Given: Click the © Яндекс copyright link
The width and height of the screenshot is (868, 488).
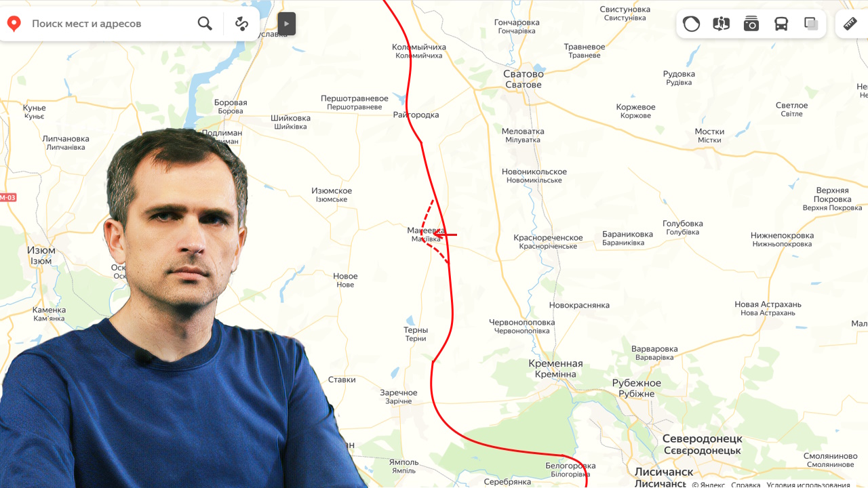Looking at the screenshot, I should (708, 484).
